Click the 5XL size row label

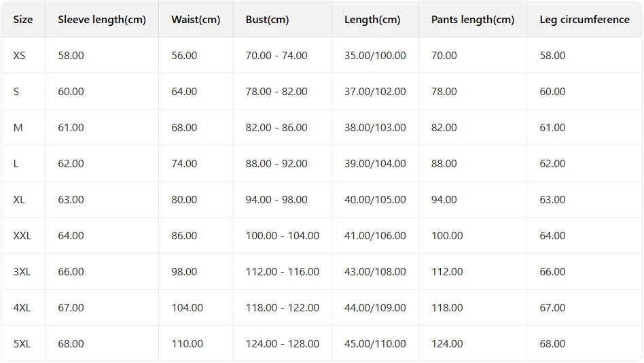click(22, 344)
